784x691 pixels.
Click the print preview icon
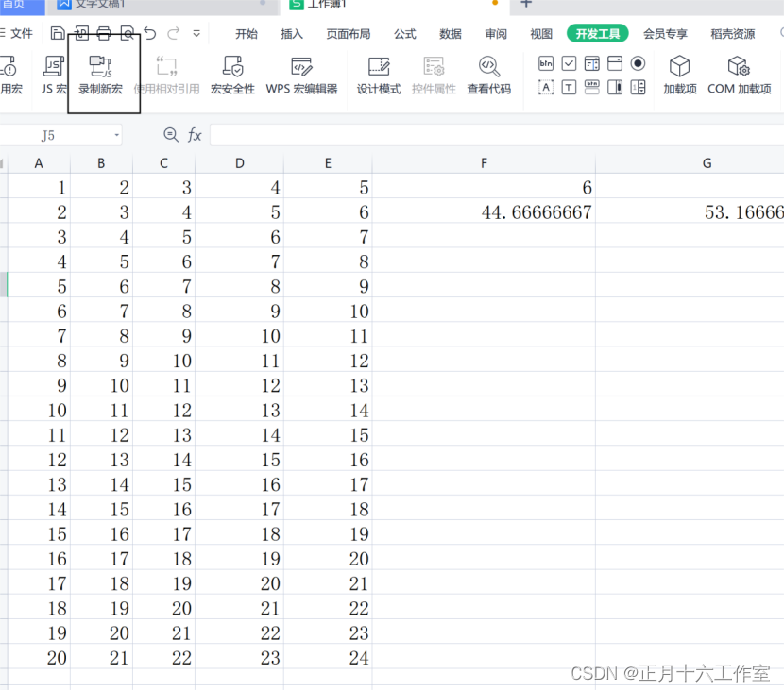point(128,33)
